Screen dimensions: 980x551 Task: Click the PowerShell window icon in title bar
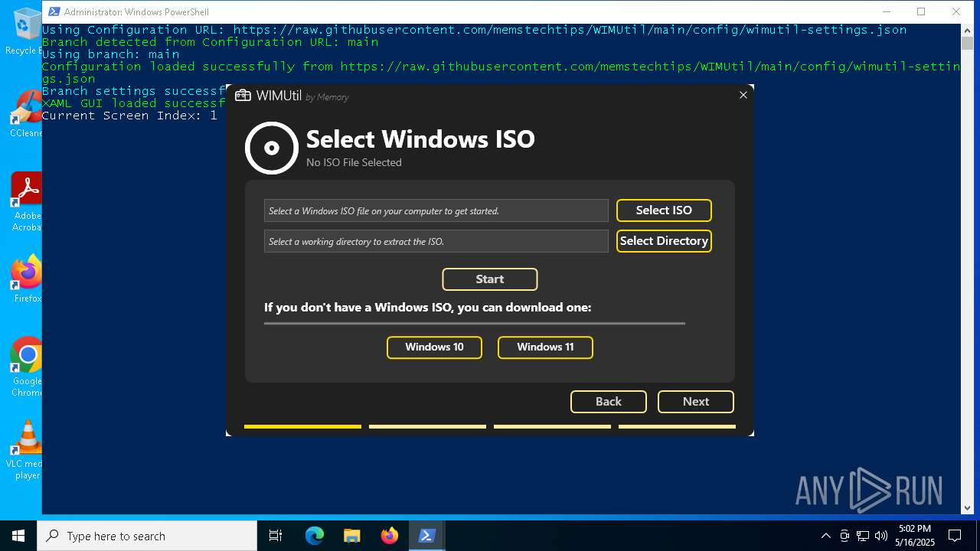[54, 11]
